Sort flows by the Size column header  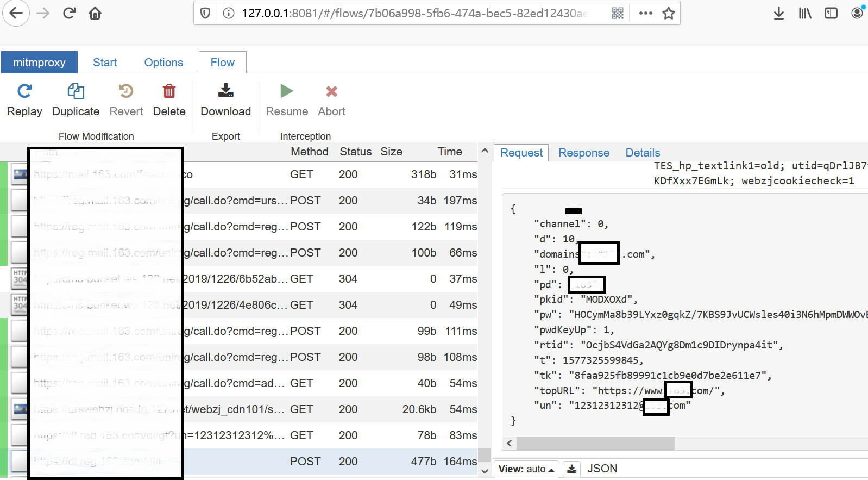pyautogui.click(x=391, y=152)
